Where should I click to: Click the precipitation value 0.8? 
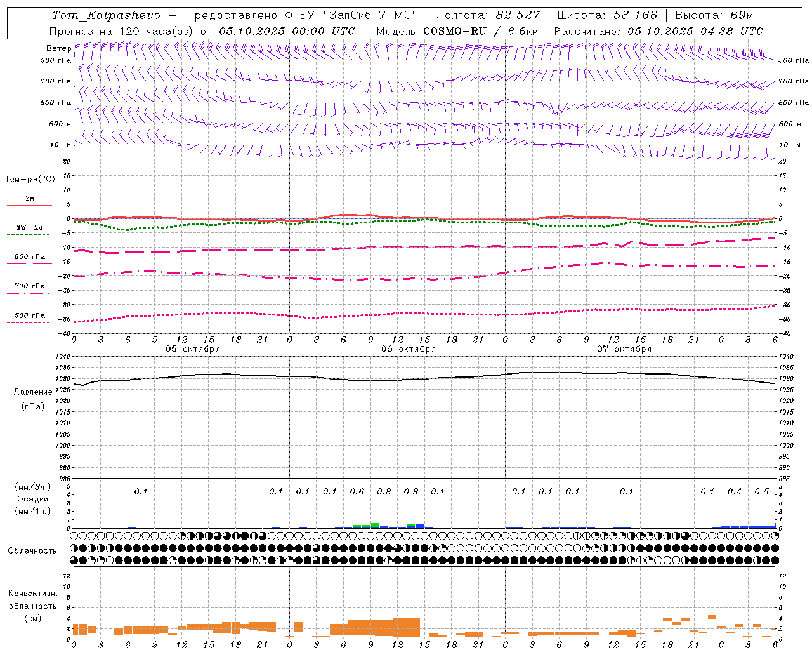(384, 491)
